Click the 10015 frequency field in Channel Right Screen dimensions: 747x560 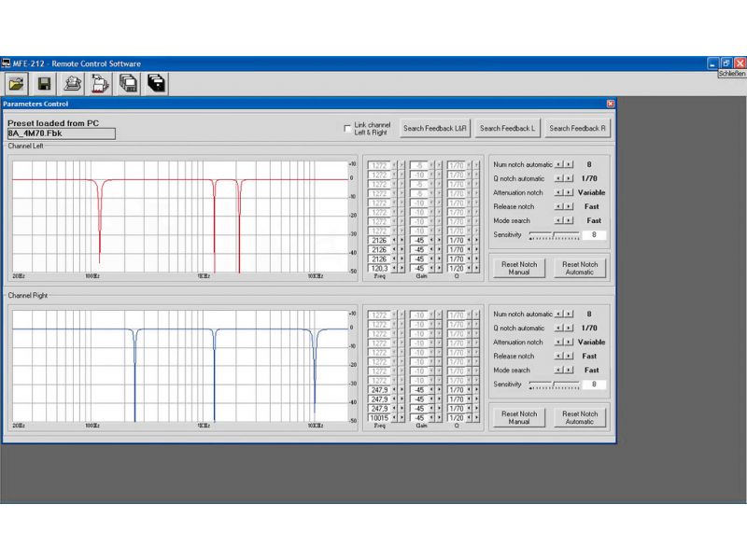pos(379,417)
